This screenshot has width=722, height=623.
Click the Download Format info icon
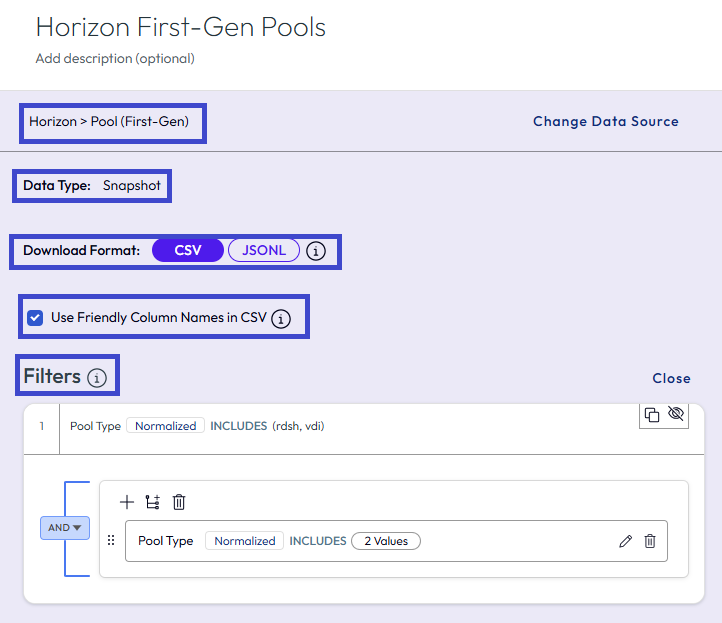click(316, 251)
